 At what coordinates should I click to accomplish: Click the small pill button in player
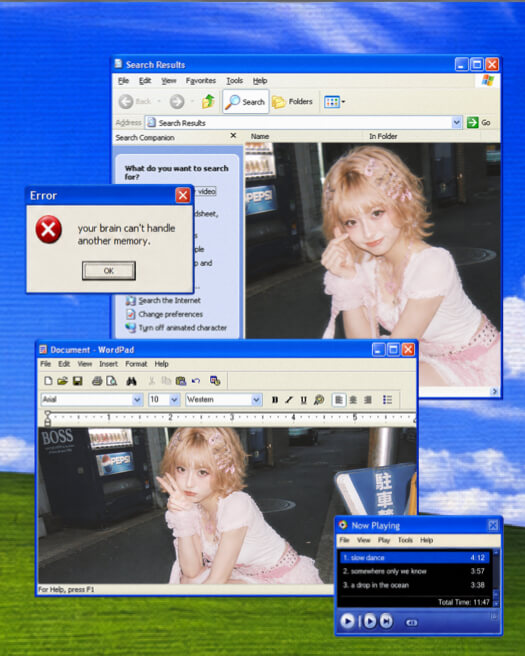pos(411,623)
